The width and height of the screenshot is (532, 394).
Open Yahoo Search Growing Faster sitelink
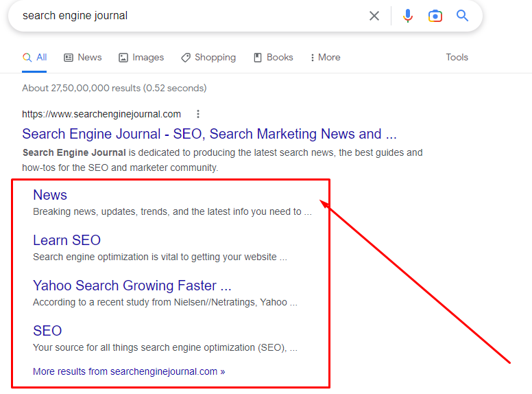click(132, 286)
